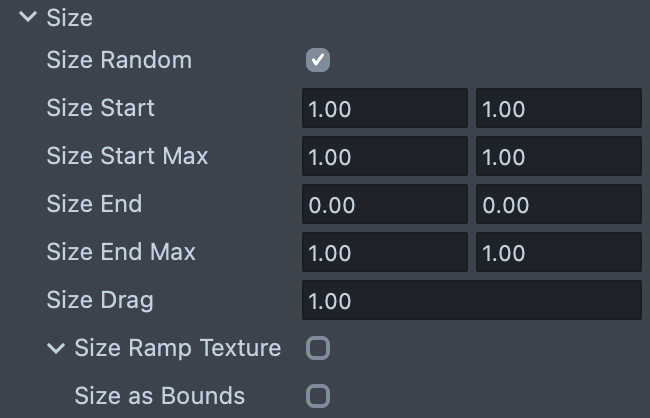650x418 pixels.
Task: Click the second Size End Max field
Action: (x=558, y=252)
